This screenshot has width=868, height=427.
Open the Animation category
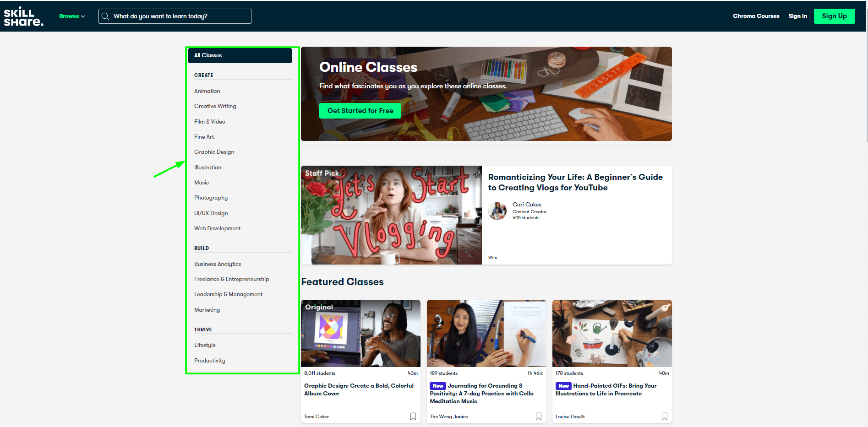coord(207,91)
